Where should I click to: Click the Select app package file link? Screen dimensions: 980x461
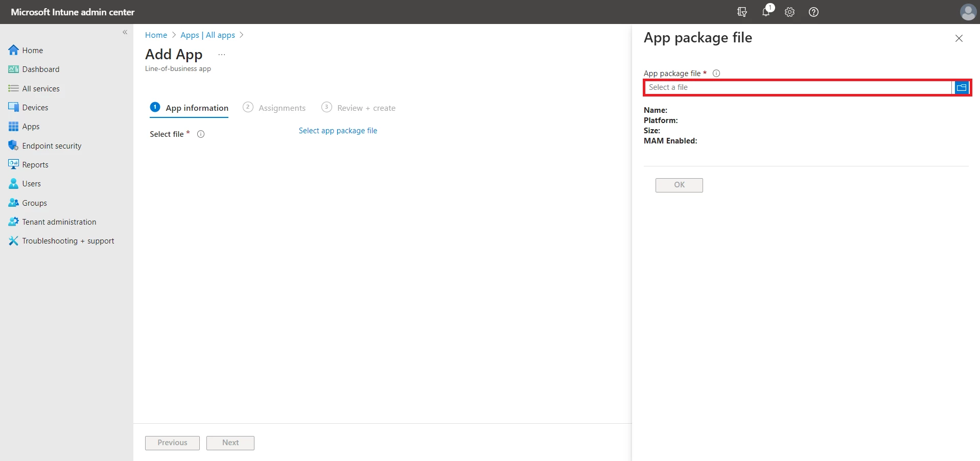pyautogui.click(x=338, y=131)
